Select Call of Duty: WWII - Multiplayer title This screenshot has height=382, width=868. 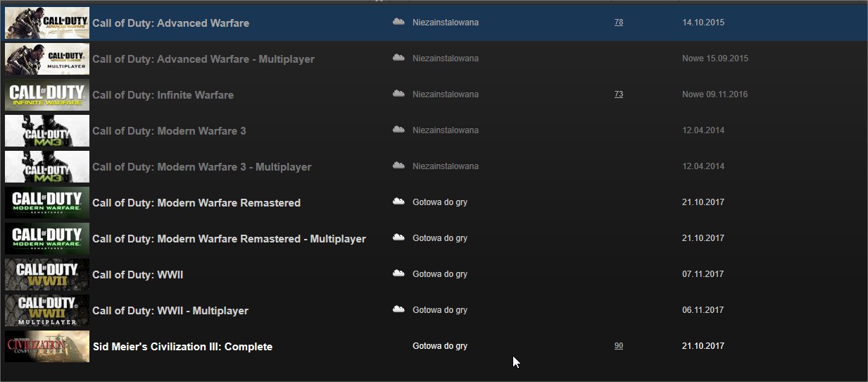click(x=170, y=311)
